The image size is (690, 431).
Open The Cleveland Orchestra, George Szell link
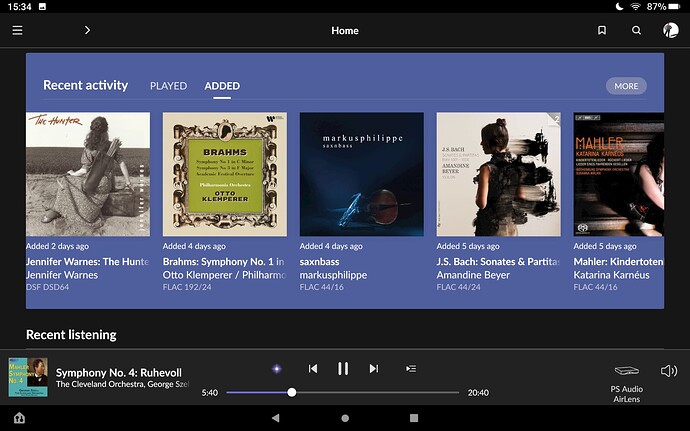(x=122, y=384)
